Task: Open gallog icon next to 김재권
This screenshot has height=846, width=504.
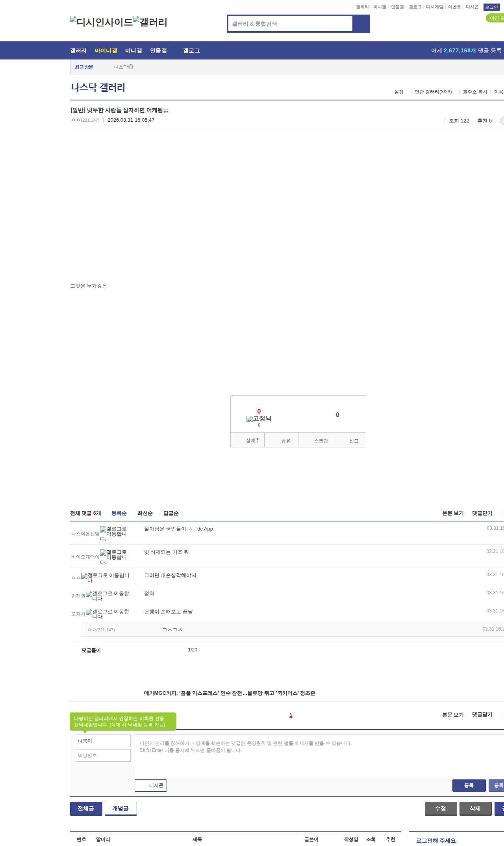Action: coord(107,596)
